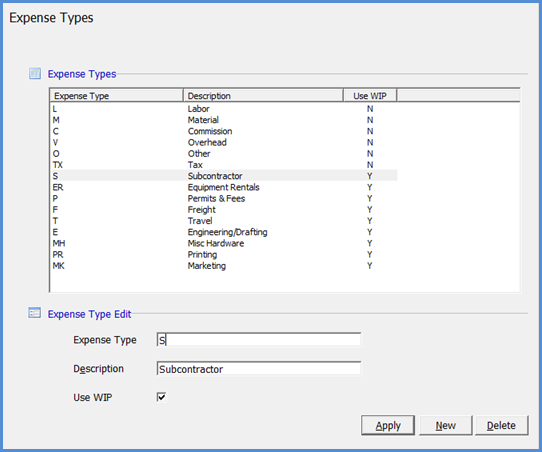Click the Apply button
542x452 pixels.
pos(388,425)
